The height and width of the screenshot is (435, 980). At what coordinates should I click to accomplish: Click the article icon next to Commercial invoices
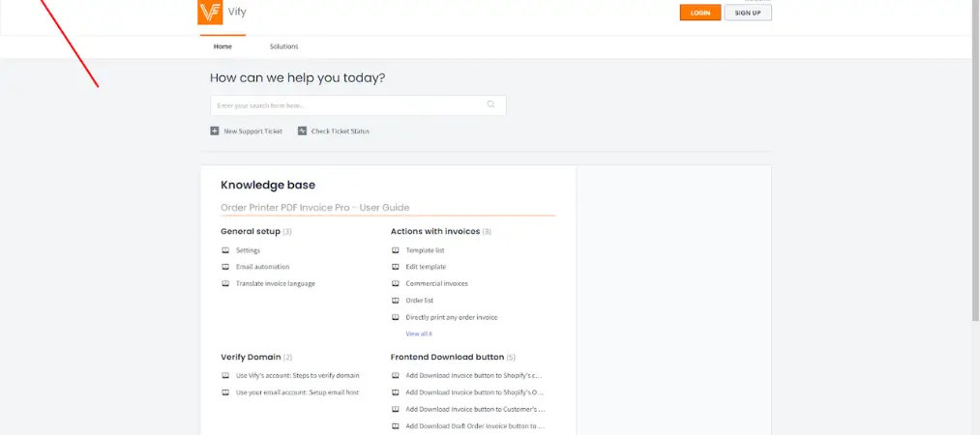(x=396, y=283)
